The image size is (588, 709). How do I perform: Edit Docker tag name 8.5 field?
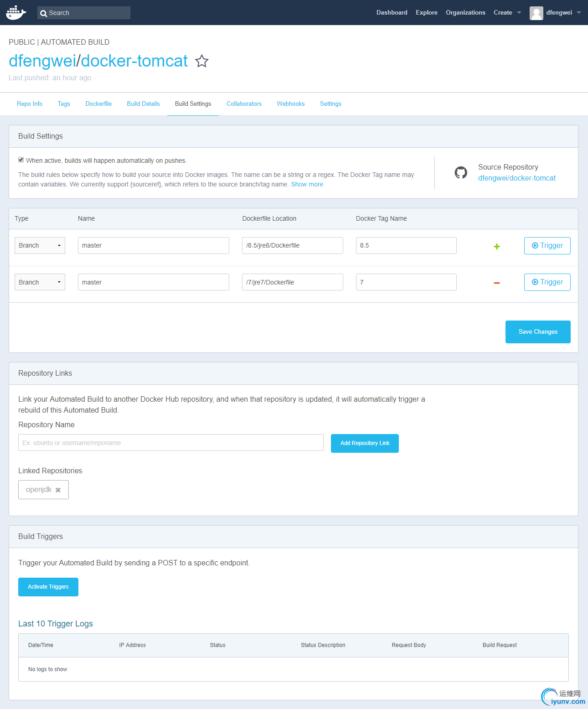coord(406,245)
